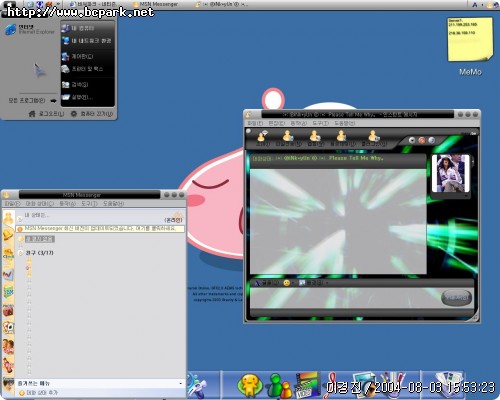Select the highlighted email item above friends group
The image size is (500, 400).
pyautogui.click(x=39, y=239)
